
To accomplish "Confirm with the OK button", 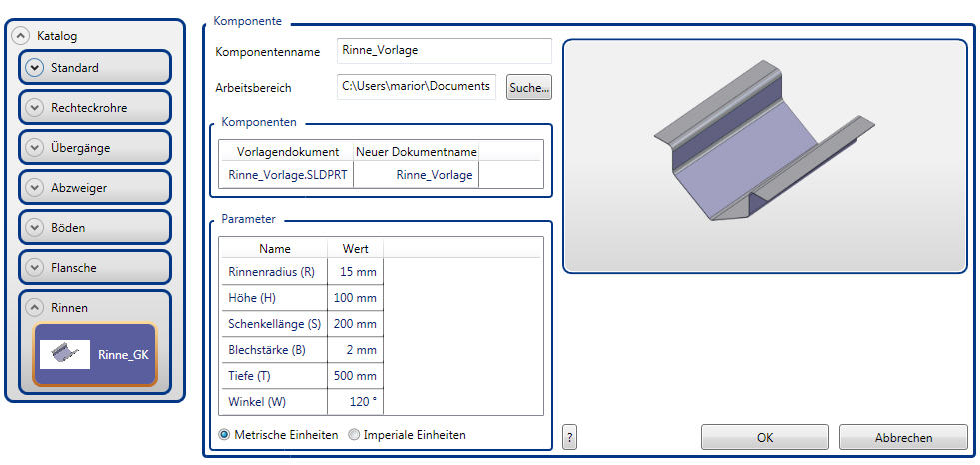I will click(x=765, y=437).
